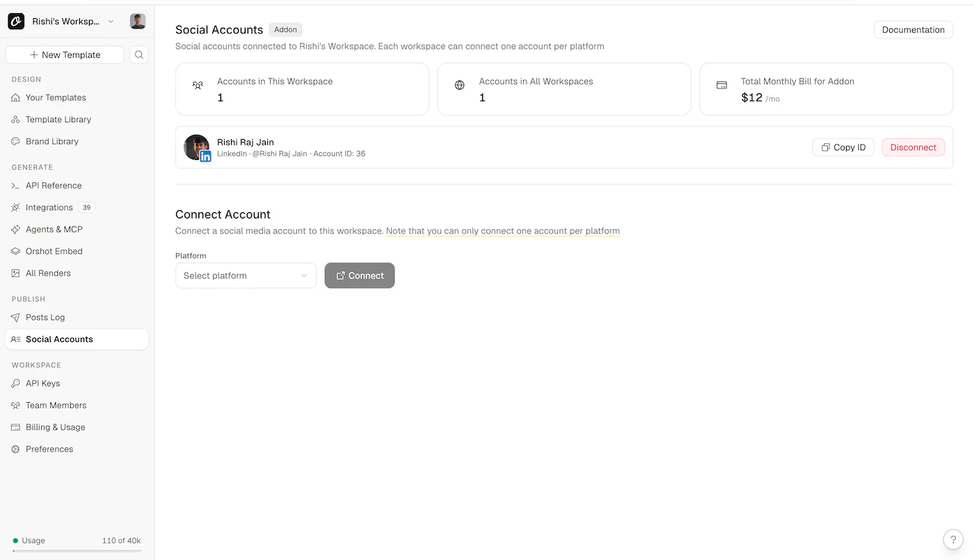This screenshot has width=974, height=560.
Task: Click the Template Library icon
Action: coord(15,120)
